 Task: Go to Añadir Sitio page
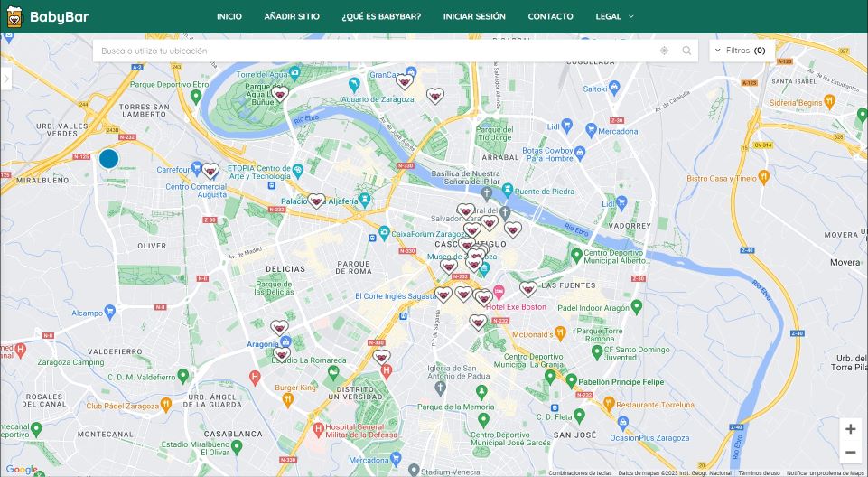[292, 16]
